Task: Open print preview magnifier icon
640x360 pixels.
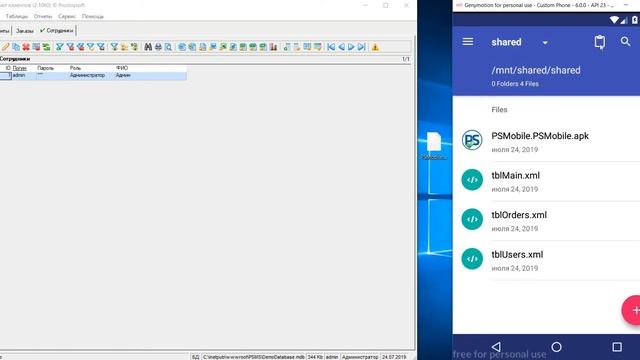Action: (168, 47)
